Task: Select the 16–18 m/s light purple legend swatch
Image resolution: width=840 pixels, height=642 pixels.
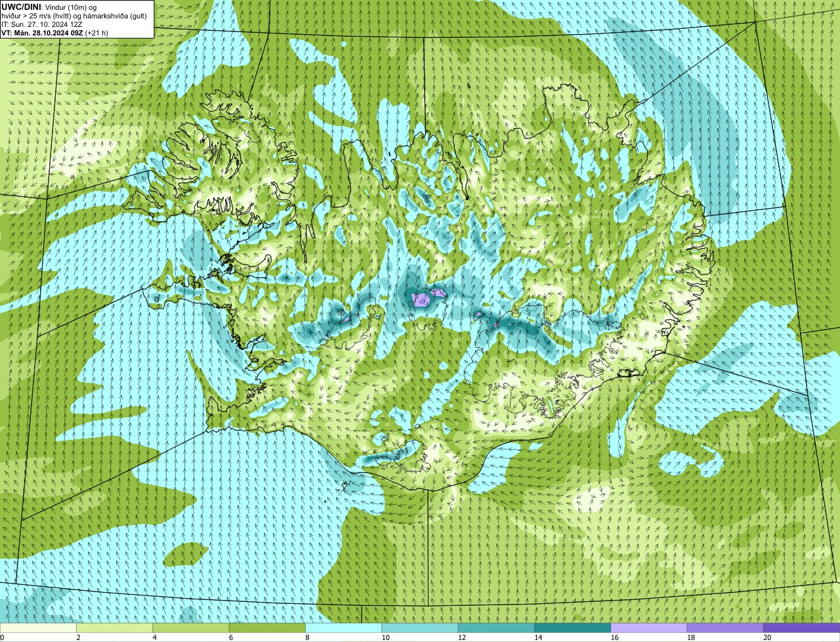Action: point(648,628)
